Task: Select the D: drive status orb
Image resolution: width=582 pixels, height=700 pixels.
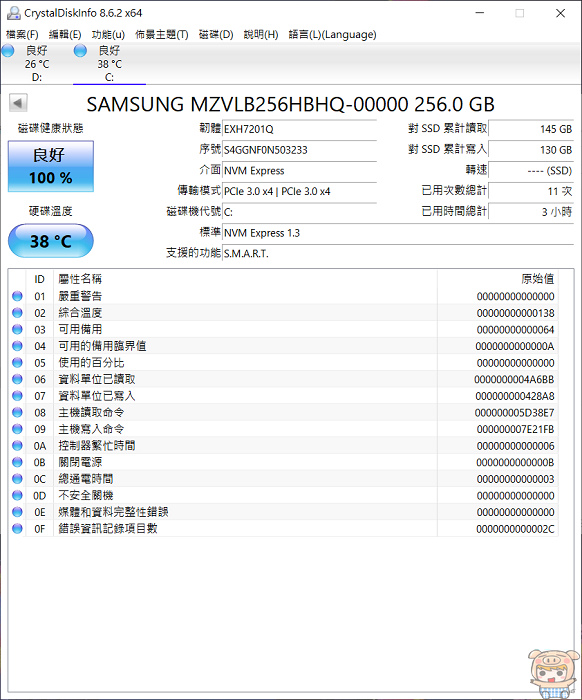Action: [8, 51]
